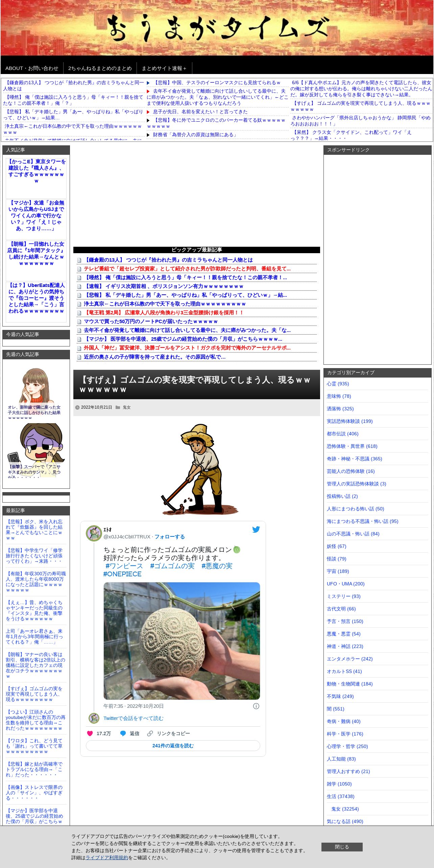Click フォローする in the tweet

[x=170, y=537]
